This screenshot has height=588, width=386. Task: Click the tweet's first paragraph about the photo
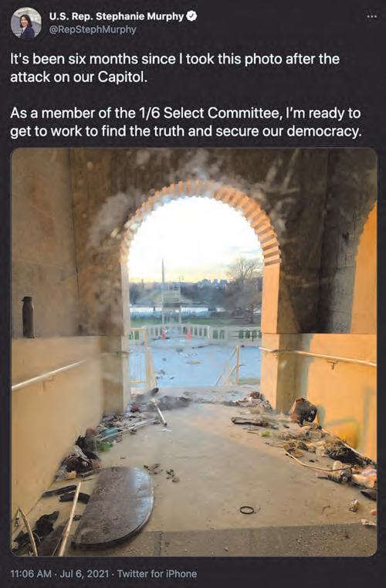174,68
